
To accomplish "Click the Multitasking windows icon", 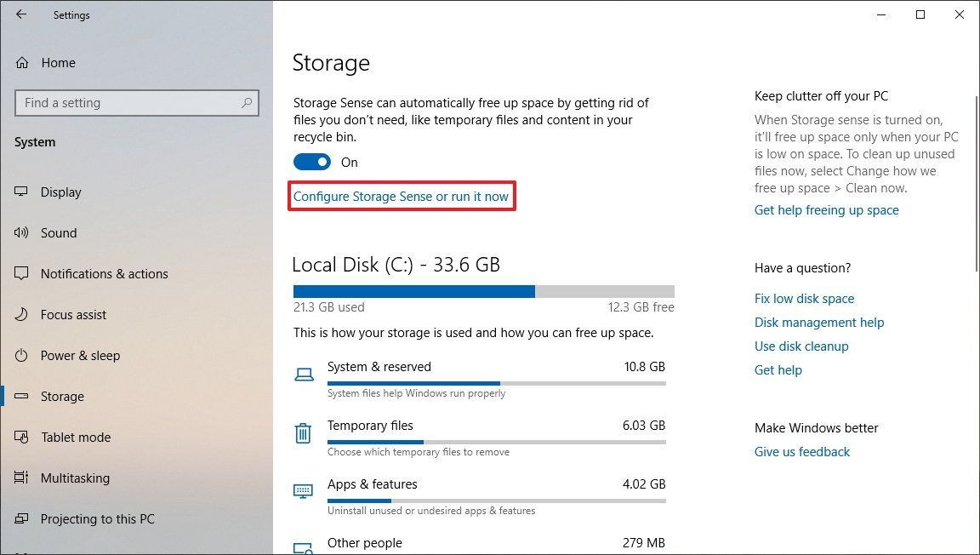I will coord(20,478).
